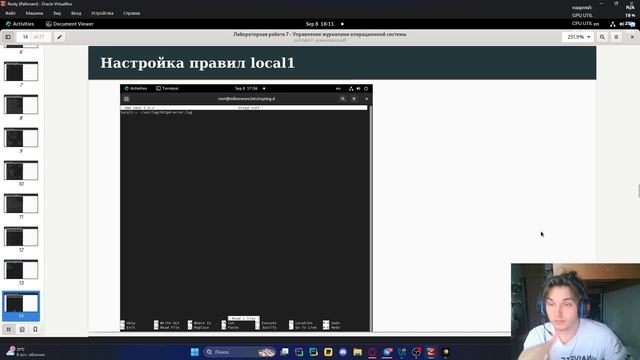640x360 pixels.
Task: Click the Document Viewer search magnifier icon
Action: point(602,37)
